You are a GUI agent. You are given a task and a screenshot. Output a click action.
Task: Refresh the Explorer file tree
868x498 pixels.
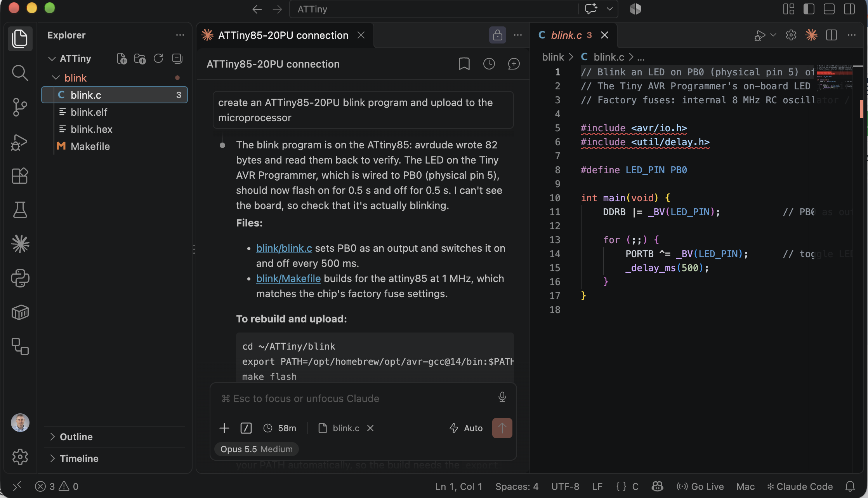coord(158,59)
